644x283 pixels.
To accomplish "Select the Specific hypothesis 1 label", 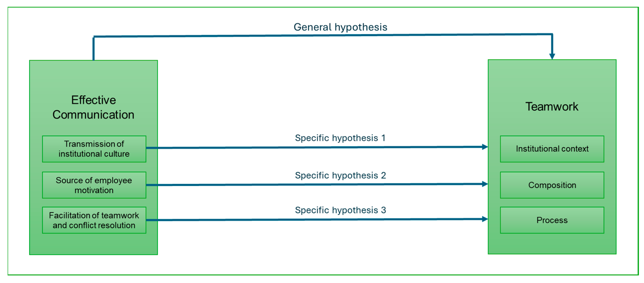I will coord(340,138).
